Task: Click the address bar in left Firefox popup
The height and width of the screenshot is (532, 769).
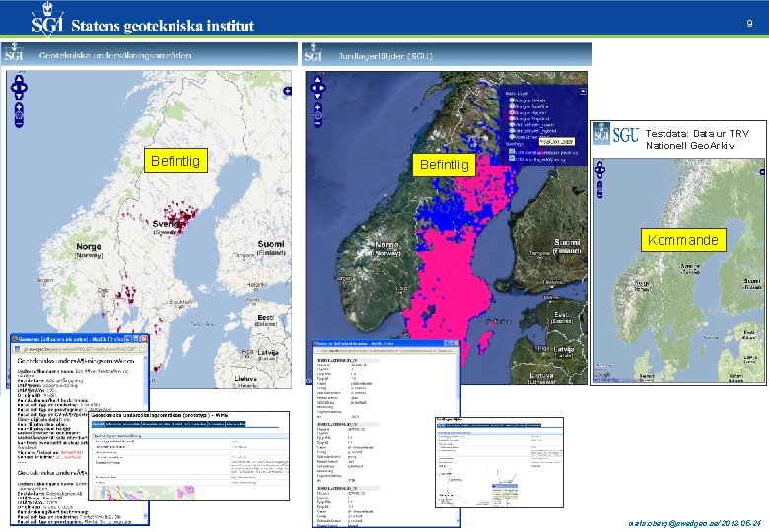Action: (81, 350)
